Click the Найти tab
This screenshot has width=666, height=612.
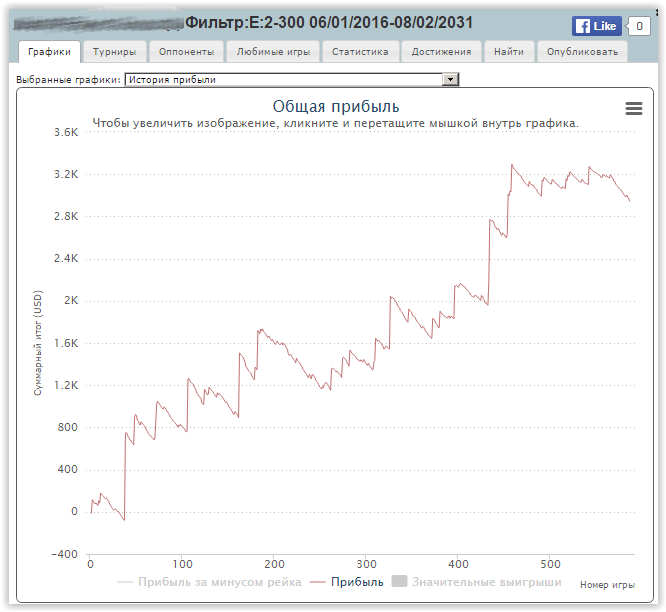[509, 52]
